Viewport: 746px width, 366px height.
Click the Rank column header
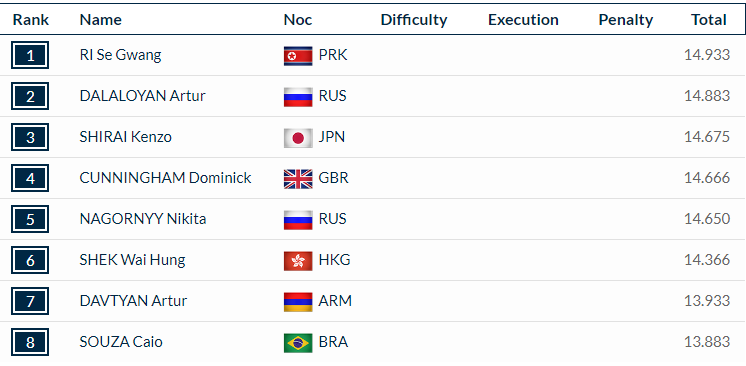coord(31,20)
